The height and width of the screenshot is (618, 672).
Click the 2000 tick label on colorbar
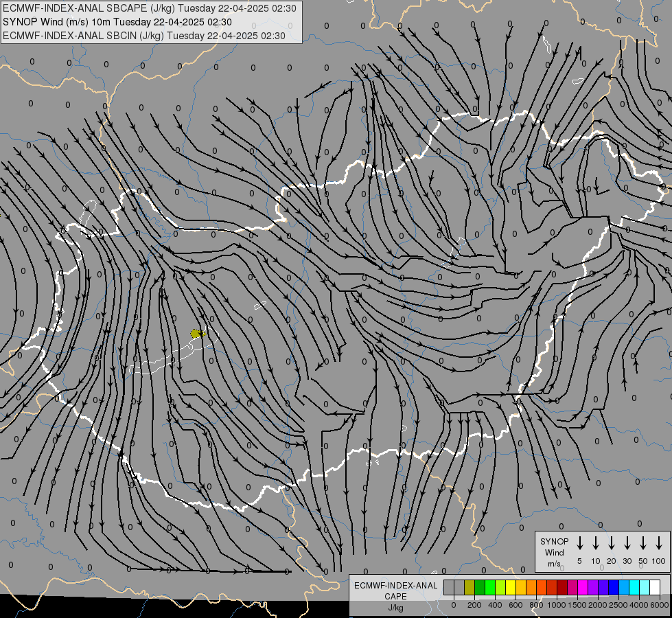[598, 605]
